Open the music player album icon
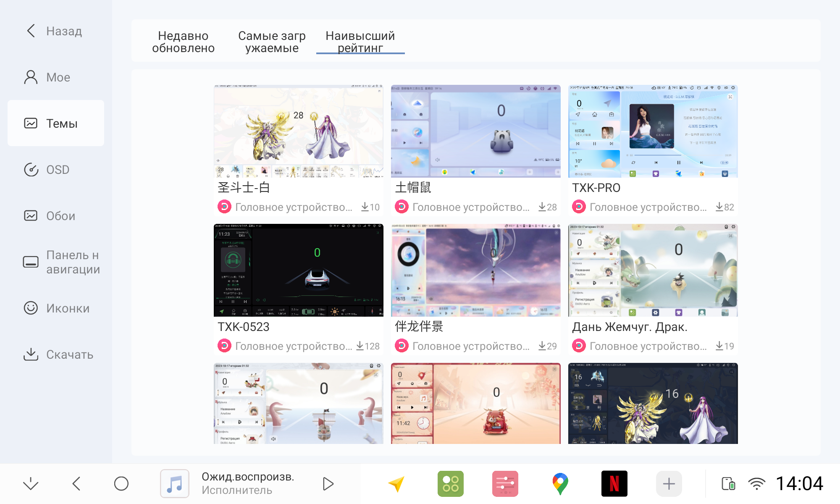The image size is (840, 504). coord(175,484)
